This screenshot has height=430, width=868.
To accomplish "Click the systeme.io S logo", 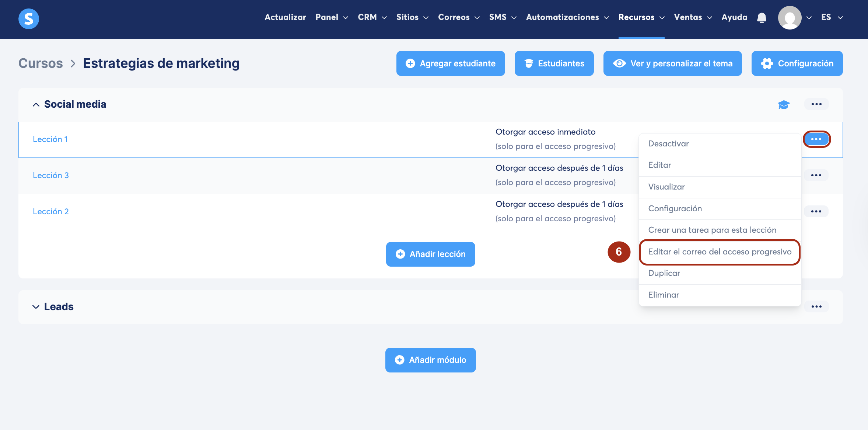I will 29,19.
